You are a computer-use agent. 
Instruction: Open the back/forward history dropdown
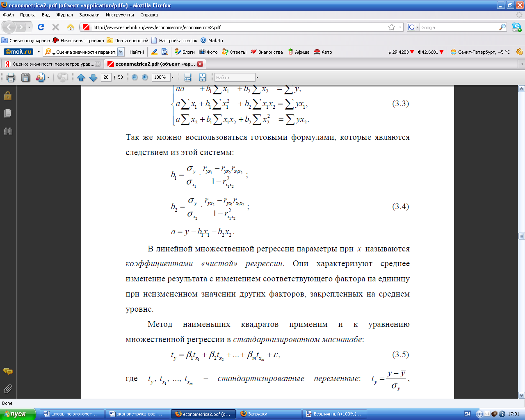[x=29, y=27]
